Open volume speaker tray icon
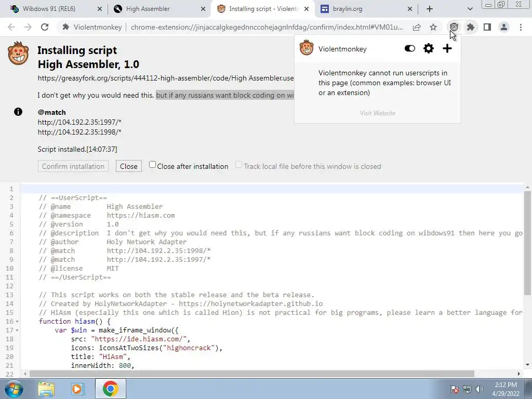This screenshot has height=399, width=532. (x=480, y=389)
